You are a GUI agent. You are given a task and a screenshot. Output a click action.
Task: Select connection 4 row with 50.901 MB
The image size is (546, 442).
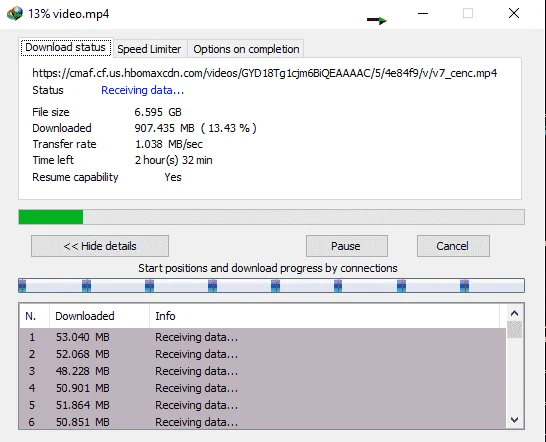click(x=263, y=388)
